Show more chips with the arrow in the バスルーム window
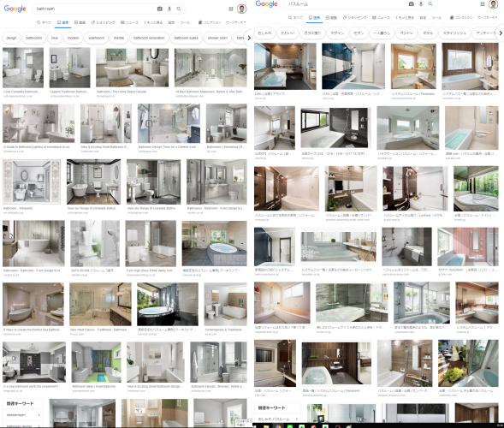This screenshot has width=504, height=428. point(500,33)
